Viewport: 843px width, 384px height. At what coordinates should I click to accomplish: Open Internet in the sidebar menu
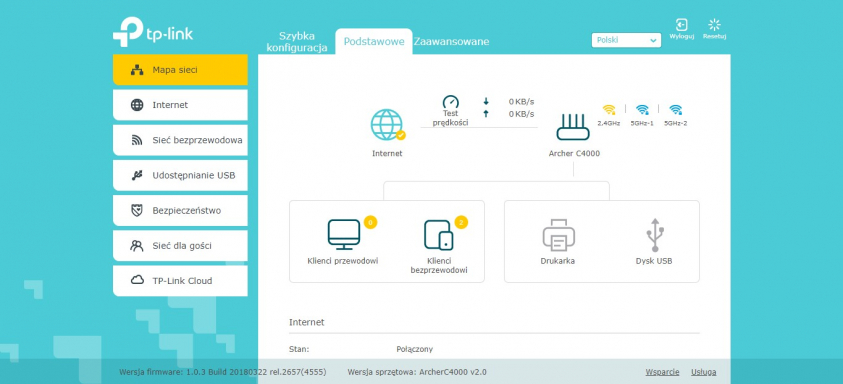(x=180, y=105)
